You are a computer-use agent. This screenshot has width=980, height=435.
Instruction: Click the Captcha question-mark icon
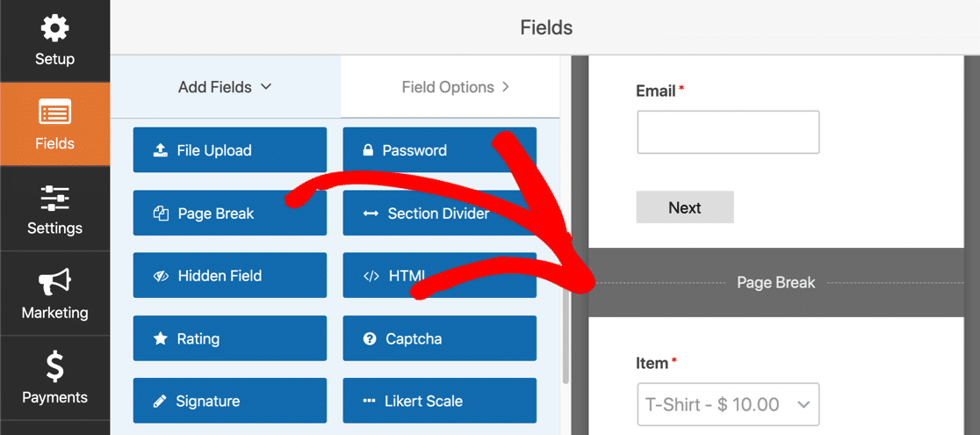click(x=370, y=338)
